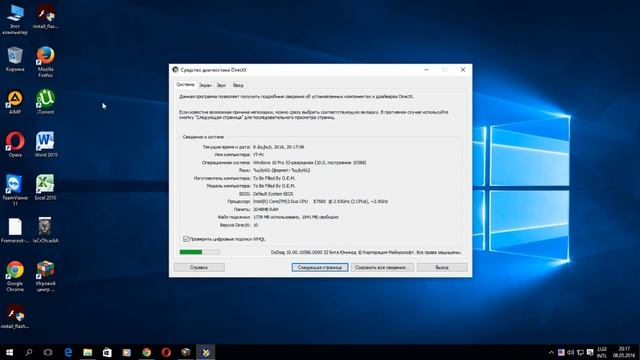The image size is (640, 360).
Task: Open the network tray icon
Action: coord(580,352)
